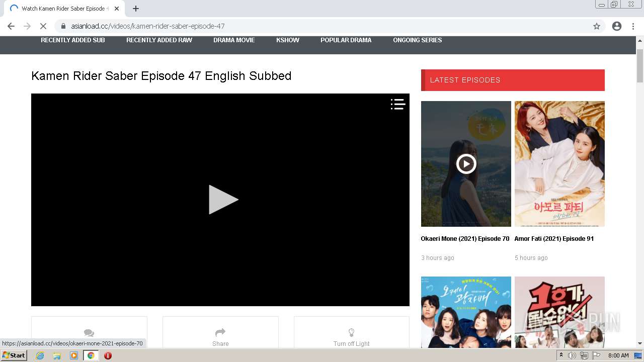The height and width of the screenshot is (362, 644).
Task: Click the Share button
Action: pos(220,332)
